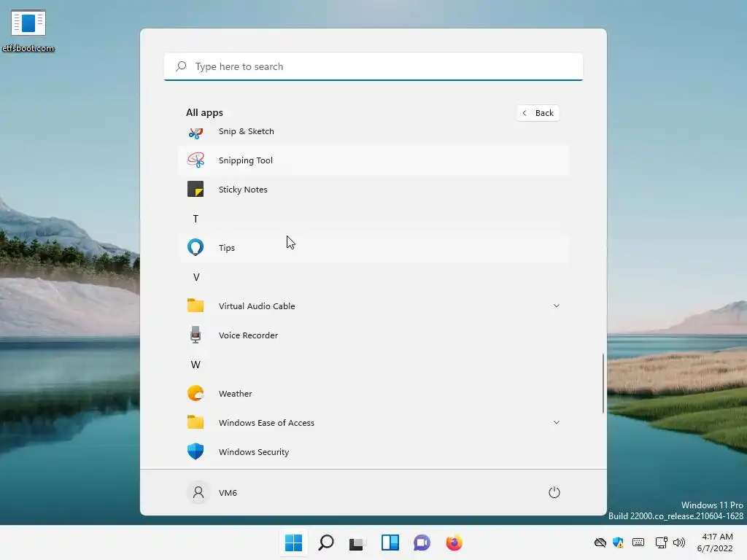This screenshot has height=560, width=747.
Task: Open the Tips lightbulb icon
Action: 196,247
